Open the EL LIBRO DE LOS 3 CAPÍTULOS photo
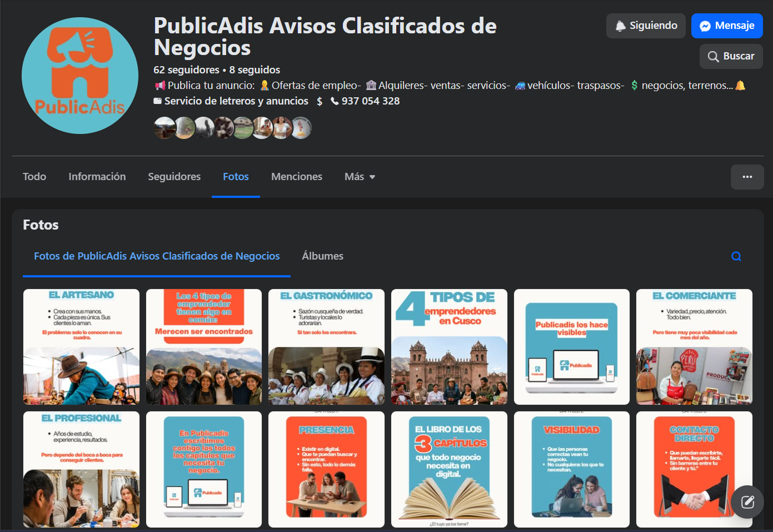 pos(449,469)
